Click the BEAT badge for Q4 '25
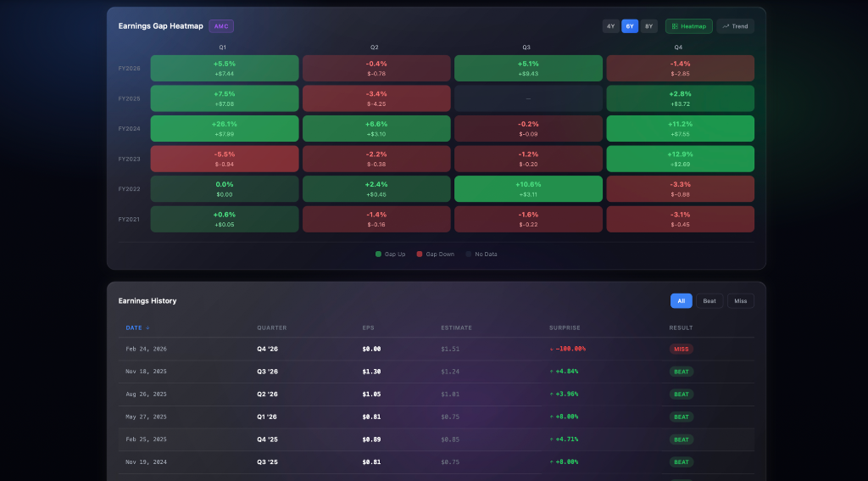Viewport: 868px width, 481px height. pyautogui.click(x=681, y=439)
